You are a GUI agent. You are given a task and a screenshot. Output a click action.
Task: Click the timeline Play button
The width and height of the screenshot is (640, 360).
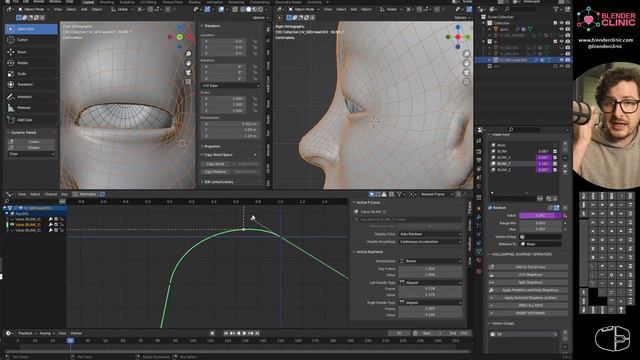click(245, 333)
